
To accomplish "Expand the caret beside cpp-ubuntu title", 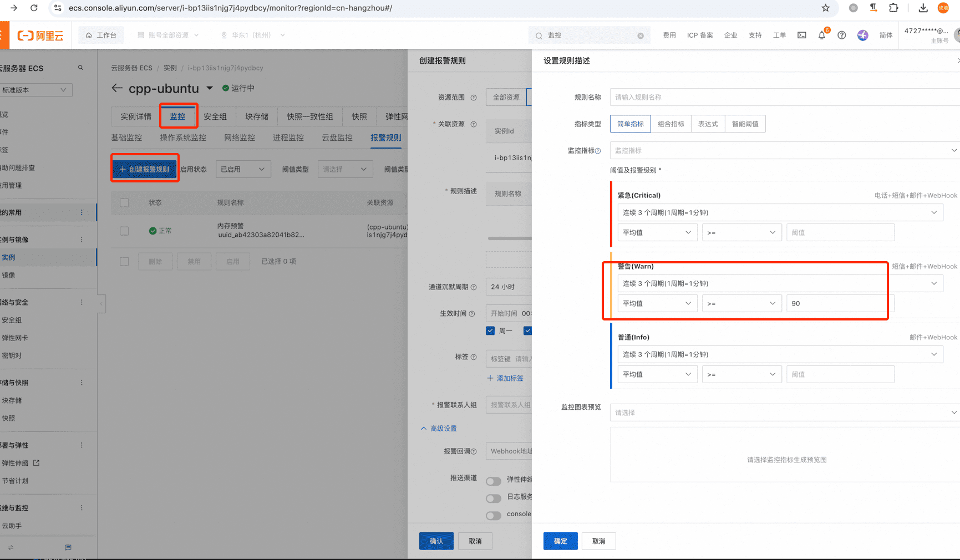I will (x=210, y=88).
